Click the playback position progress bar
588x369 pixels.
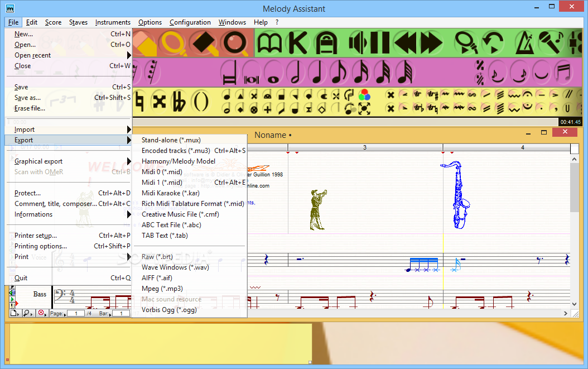point(345,122)
